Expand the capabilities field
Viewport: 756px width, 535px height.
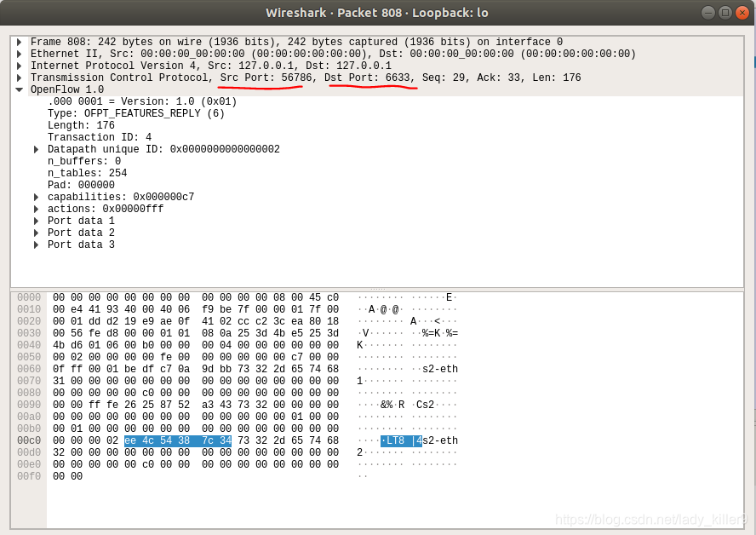point(36,197)
